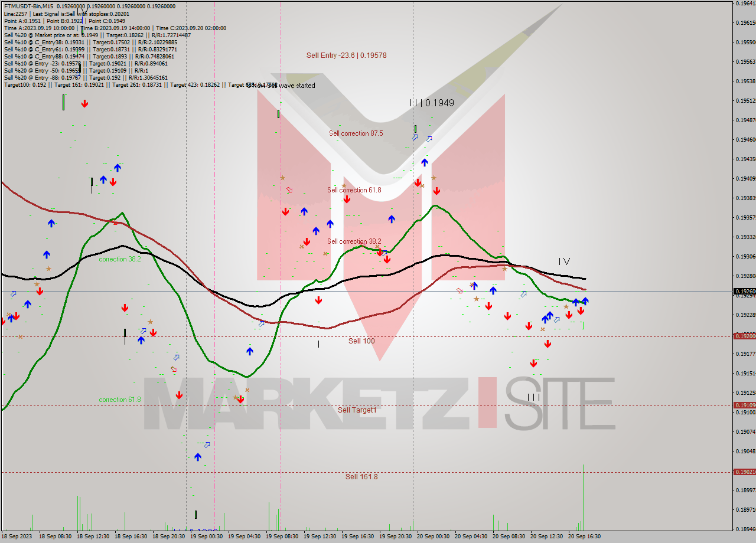Image resolution: width=756 pixels, height=543 pixels.
Task: Select the '19 Sep 16:30' time label
Action: click(x=357, y=537)
